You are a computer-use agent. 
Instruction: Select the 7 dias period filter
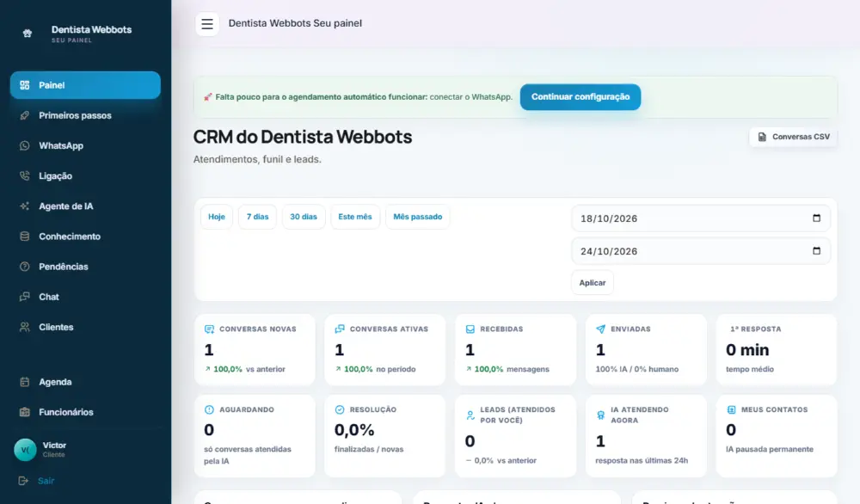point(257,217)
